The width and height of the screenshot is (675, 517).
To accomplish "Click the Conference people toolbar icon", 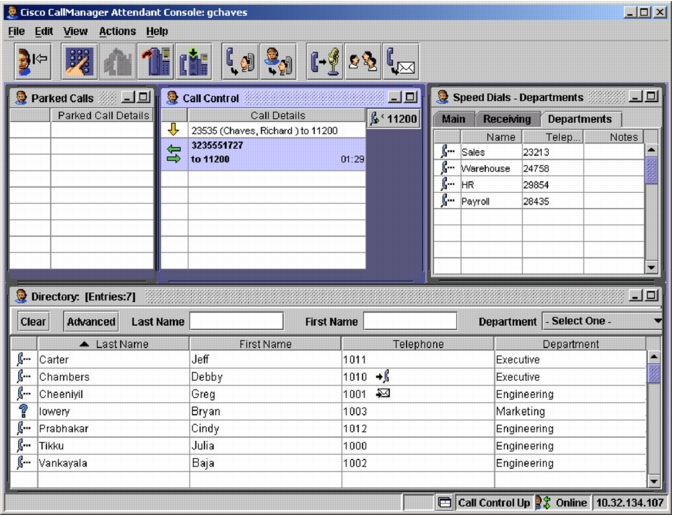I will click(362, 62).
